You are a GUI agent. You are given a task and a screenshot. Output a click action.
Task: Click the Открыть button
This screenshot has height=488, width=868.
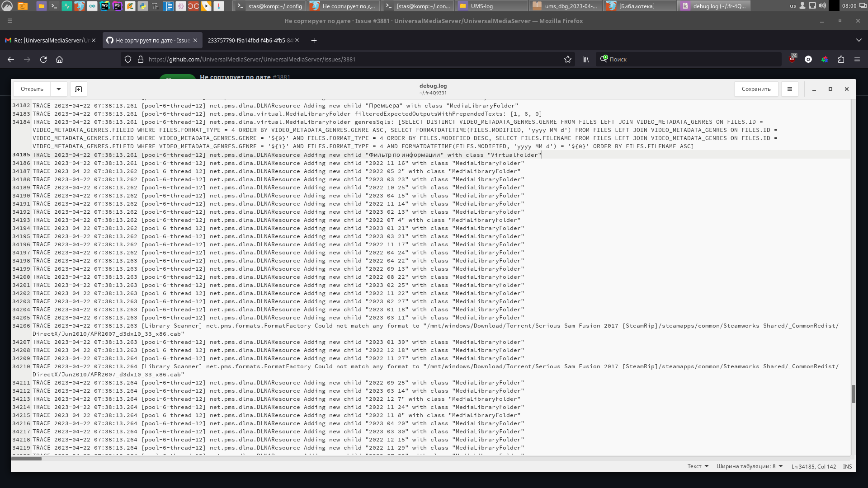32,89
